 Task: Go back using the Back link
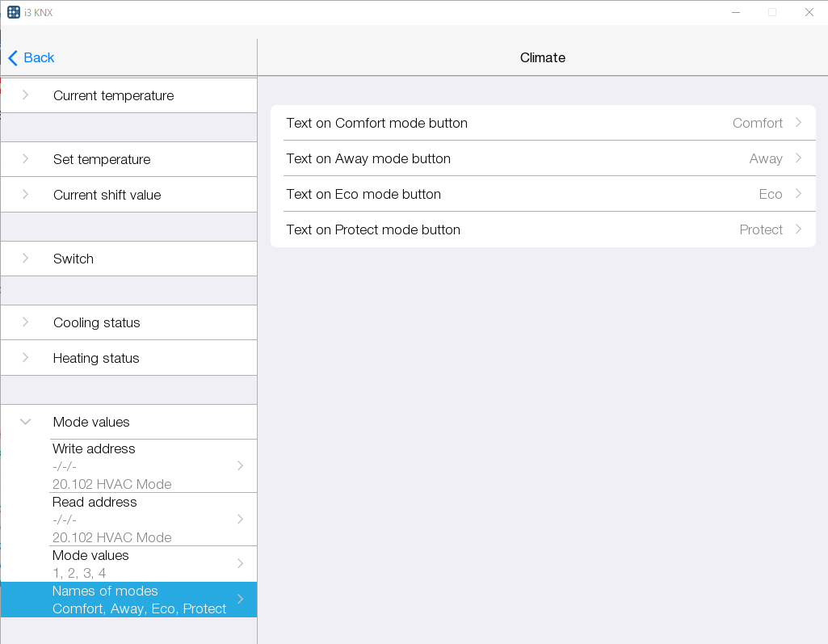[39, 57]
